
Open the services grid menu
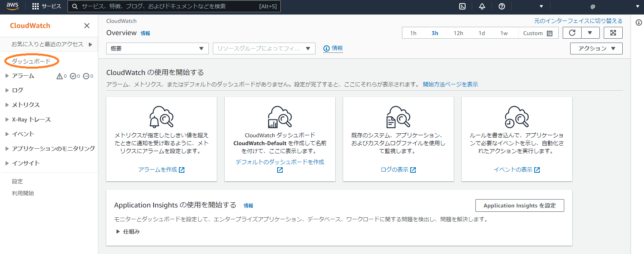[x=36, y=6]
